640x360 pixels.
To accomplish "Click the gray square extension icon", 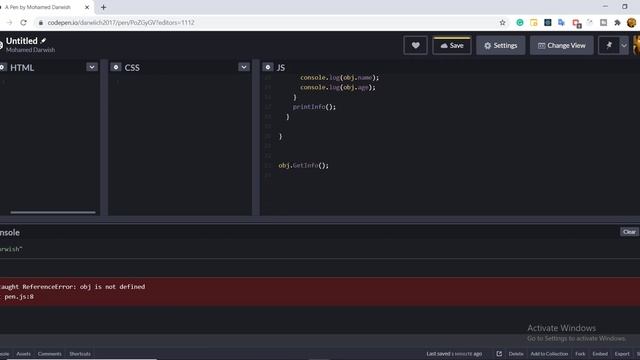I will point(603,23).
